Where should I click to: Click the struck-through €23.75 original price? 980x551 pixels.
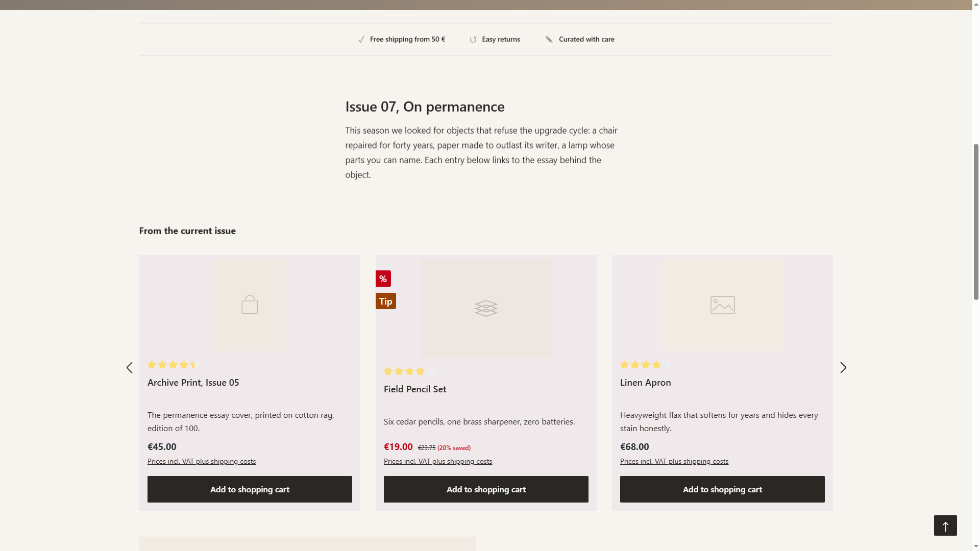[427, 448]
